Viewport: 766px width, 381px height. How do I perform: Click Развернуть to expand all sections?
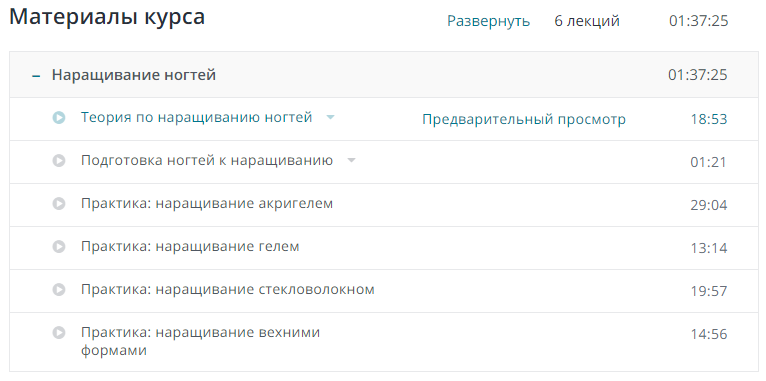coord(489,21)
